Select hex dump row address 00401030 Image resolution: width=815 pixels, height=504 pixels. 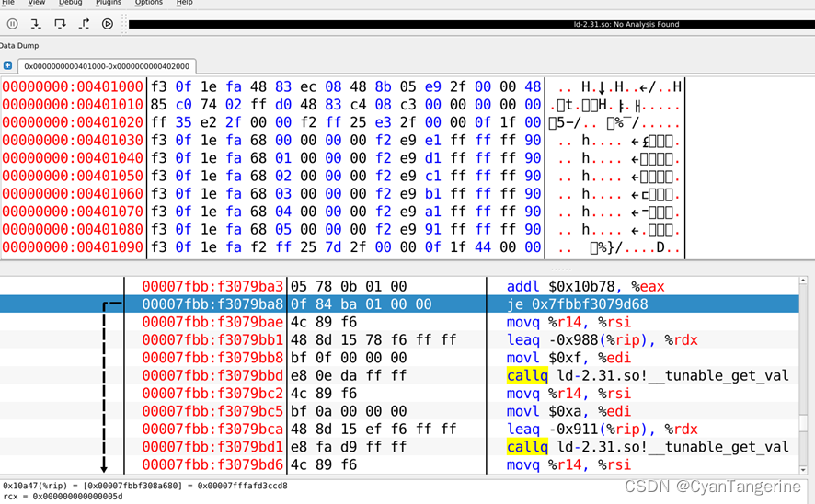tap(73, 141)
